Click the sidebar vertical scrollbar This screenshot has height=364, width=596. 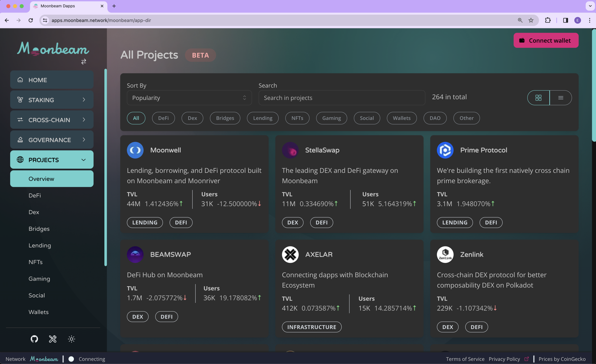coord(105,167)
